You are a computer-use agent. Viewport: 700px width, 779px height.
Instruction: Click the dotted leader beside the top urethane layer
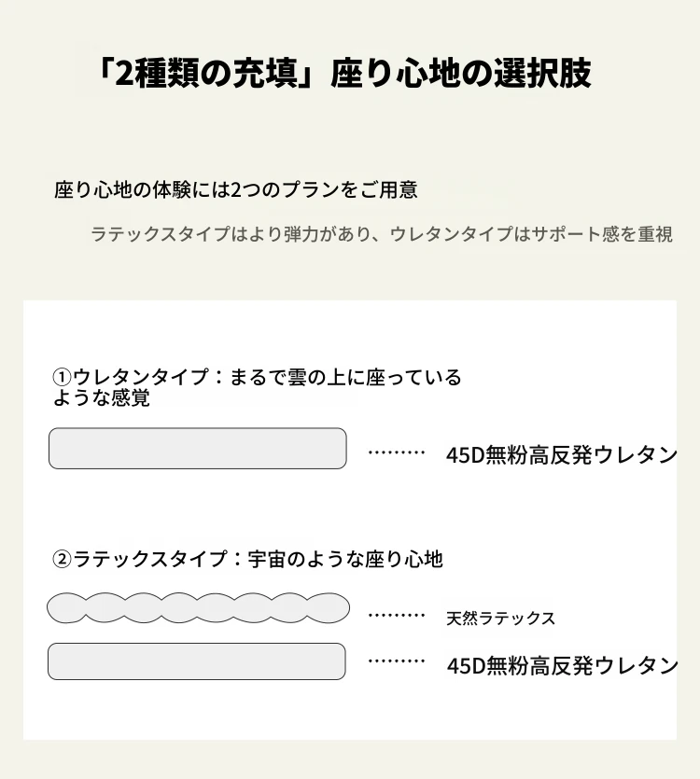(397, 453)
